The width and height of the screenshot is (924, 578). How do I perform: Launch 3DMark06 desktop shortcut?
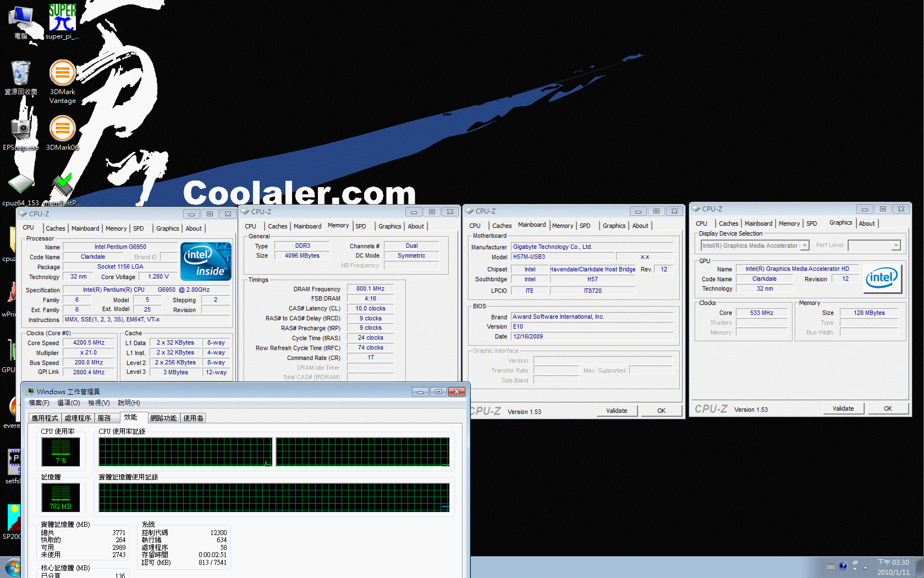[x=62, y=133]
